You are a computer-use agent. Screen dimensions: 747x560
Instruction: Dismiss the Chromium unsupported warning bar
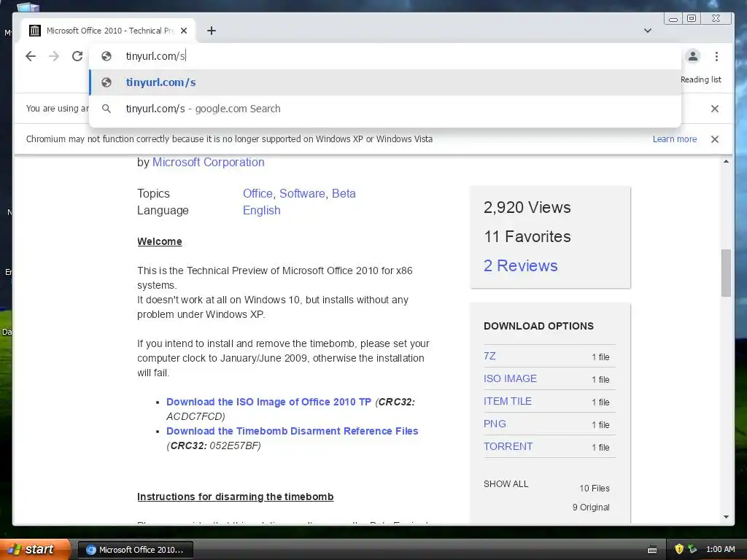715,139
